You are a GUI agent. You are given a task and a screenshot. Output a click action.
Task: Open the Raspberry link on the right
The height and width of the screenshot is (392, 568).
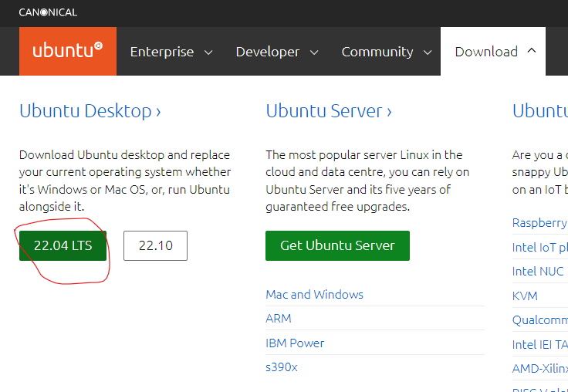[539, 223]
